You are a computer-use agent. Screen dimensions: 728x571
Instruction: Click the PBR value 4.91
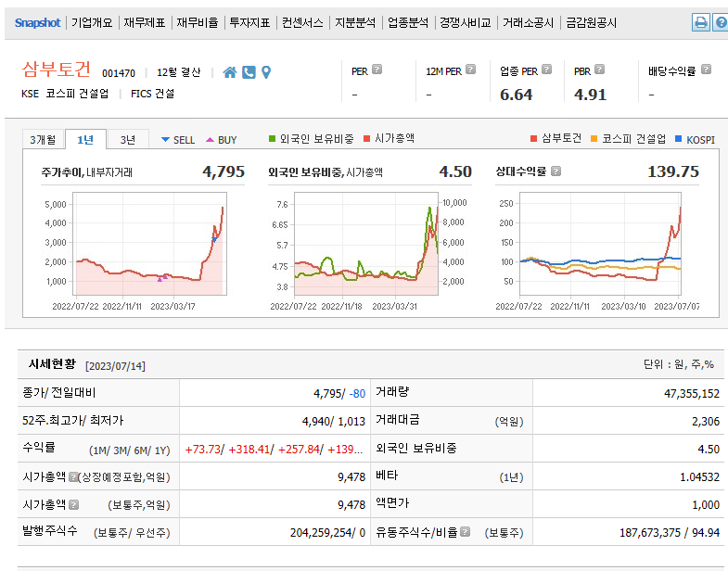tap(590, 95)
